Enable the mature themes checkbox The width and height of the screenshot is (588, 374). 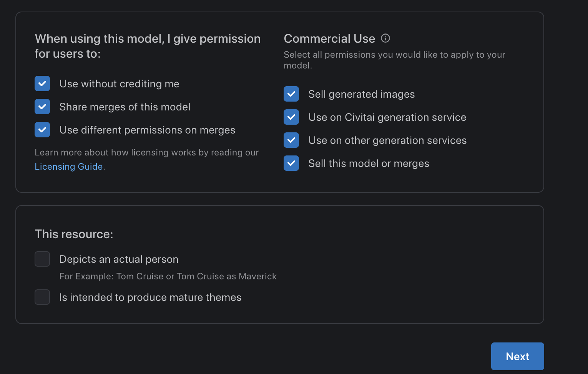(x=42, y=297)
